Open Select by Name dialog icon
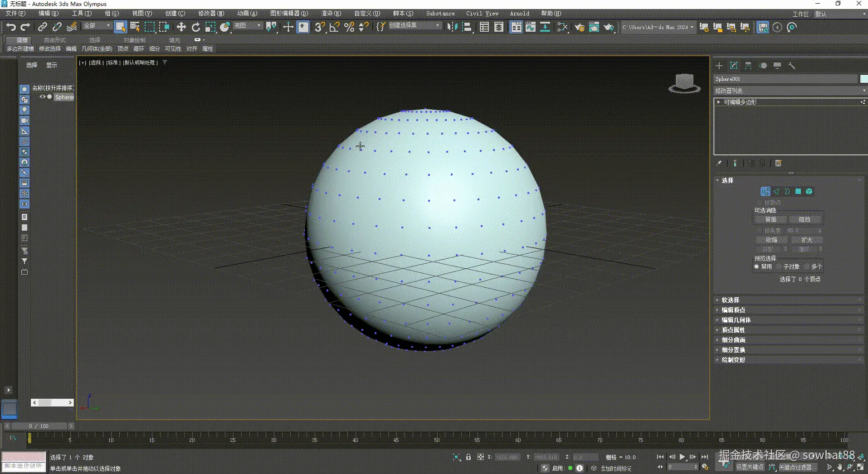Image resolution: width=868 pixels, height=474 pixels. tap(135, 27)
